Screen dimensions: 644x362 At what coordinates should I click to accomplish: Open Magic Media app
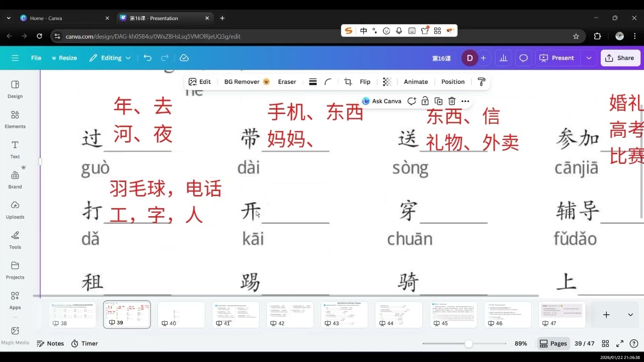point(15,335)
